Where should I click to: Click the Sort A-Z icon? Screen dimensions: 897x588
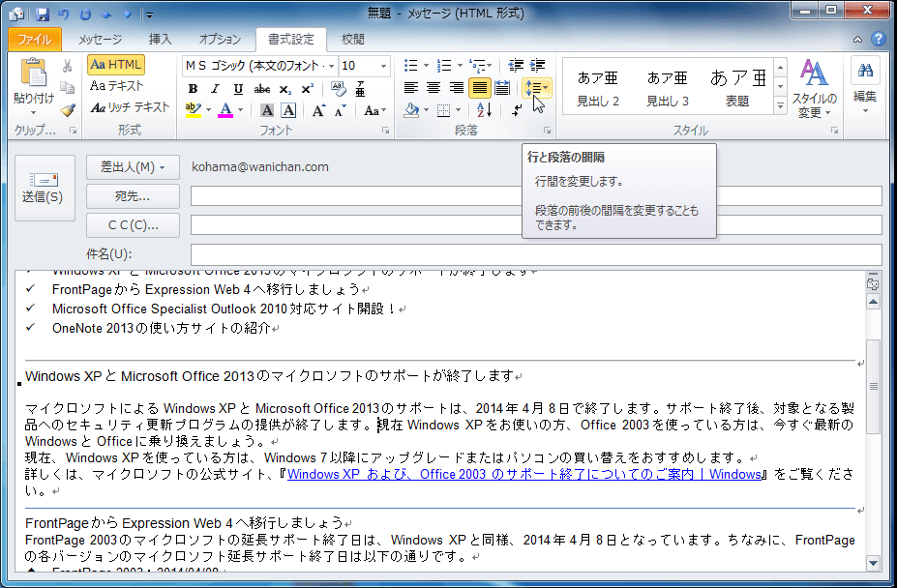484,110
